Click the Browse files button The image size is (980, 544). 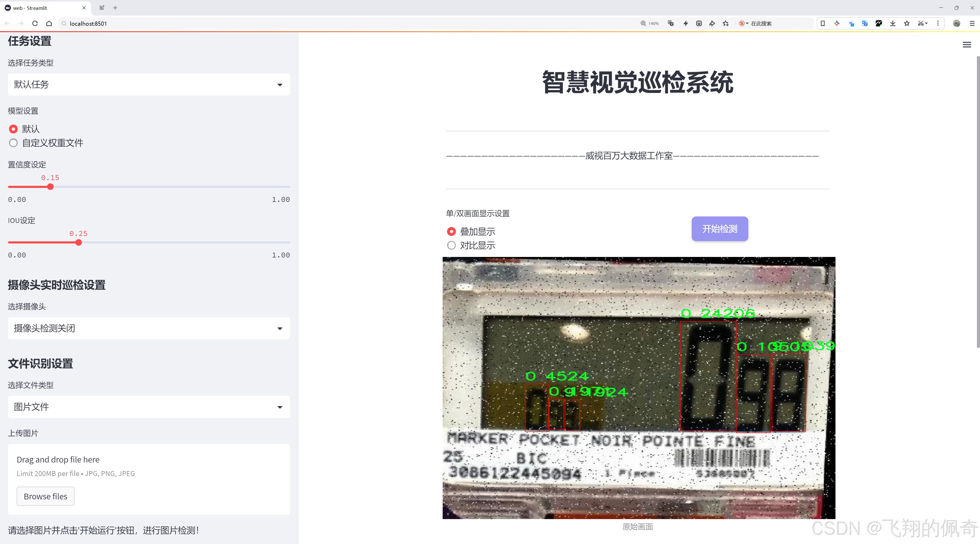pyautogui.click(x=45, y=497)
